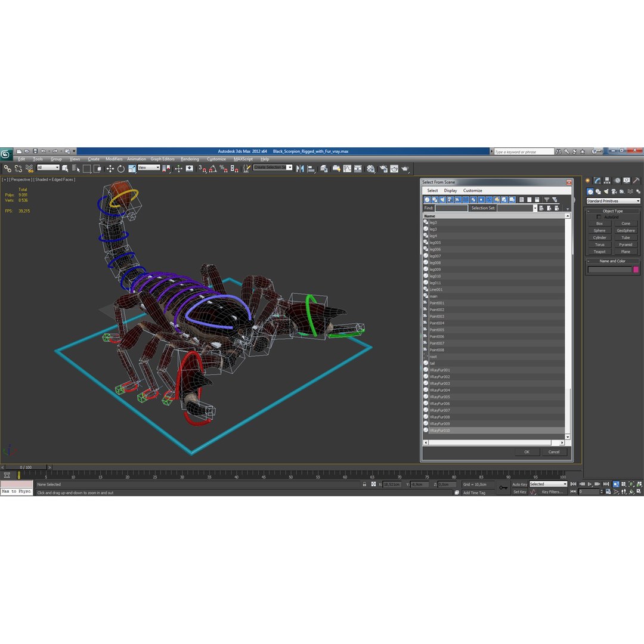The height and width of the screenshot is (644, 644).
Task: Open the Selected key filter dropdown
Action: 548,484
